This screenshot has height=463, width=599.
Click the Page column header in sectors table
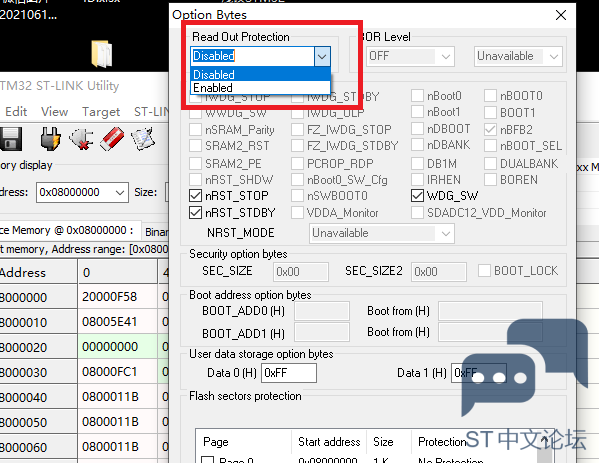point(243,442)
